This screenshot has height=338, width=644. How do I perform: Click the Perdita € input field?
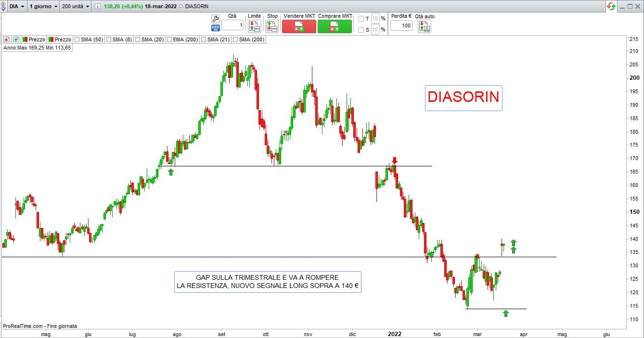click(x=401, y=25)
